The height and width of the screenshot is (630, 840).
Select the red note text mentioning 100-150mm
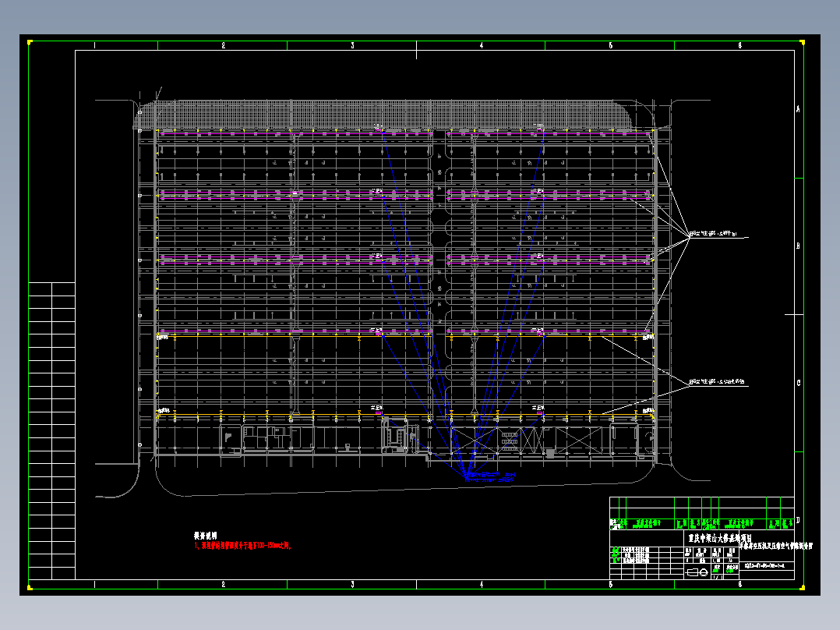point(242,546)
